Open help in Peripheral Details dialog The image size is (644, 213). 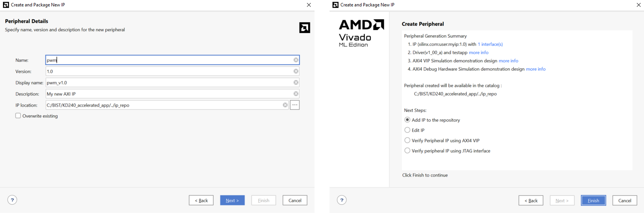[12, 200]
